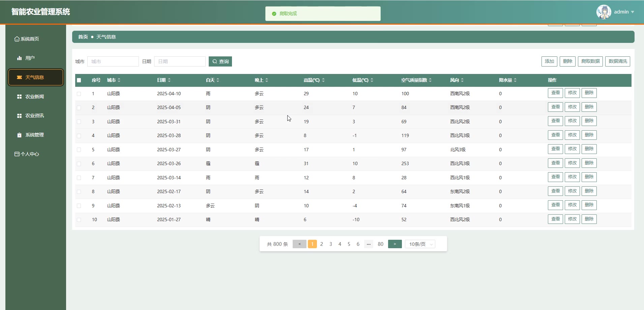This screenshot has width=644, height=310.
Task: Jump to last page 80
Action: click(380, 244)
